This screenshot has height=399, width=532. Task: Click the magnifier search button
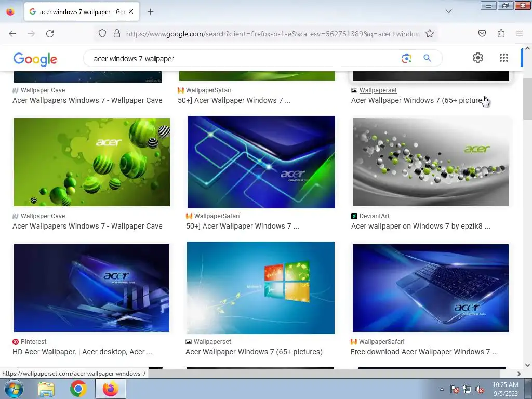(427, 58)
